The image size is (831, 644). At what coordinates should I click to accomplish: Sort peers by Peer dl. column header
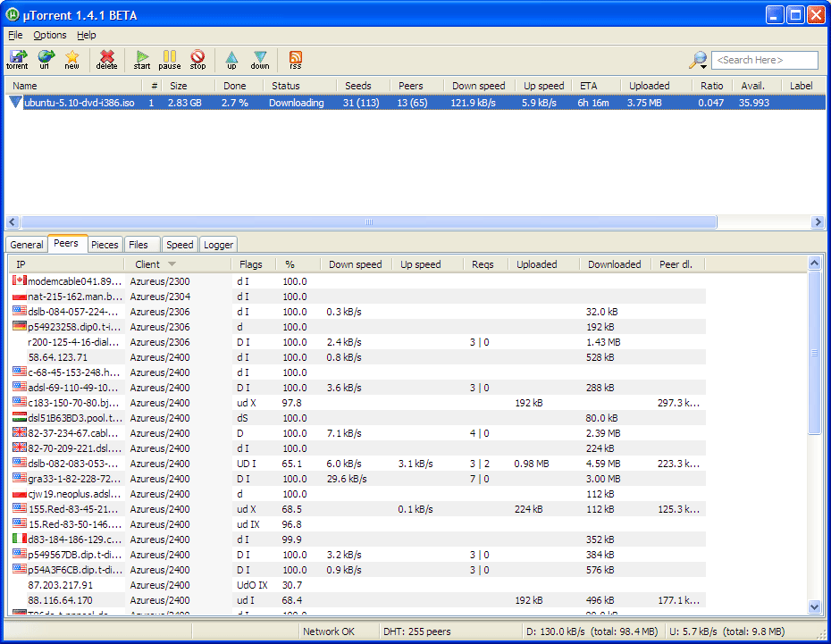click(x=677, y=264)
